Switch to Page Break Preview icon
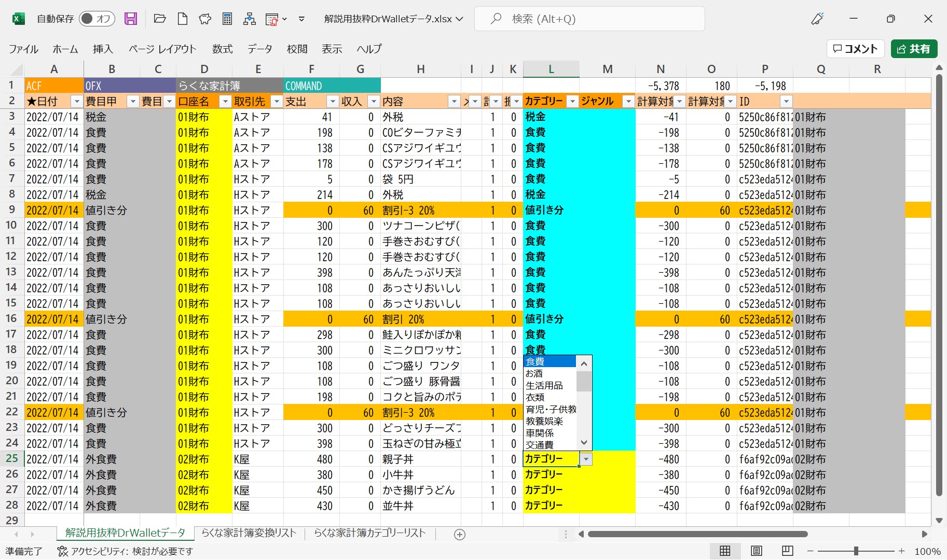The height and width of the screenshot is (560, 947). click(x=787, y=551)
